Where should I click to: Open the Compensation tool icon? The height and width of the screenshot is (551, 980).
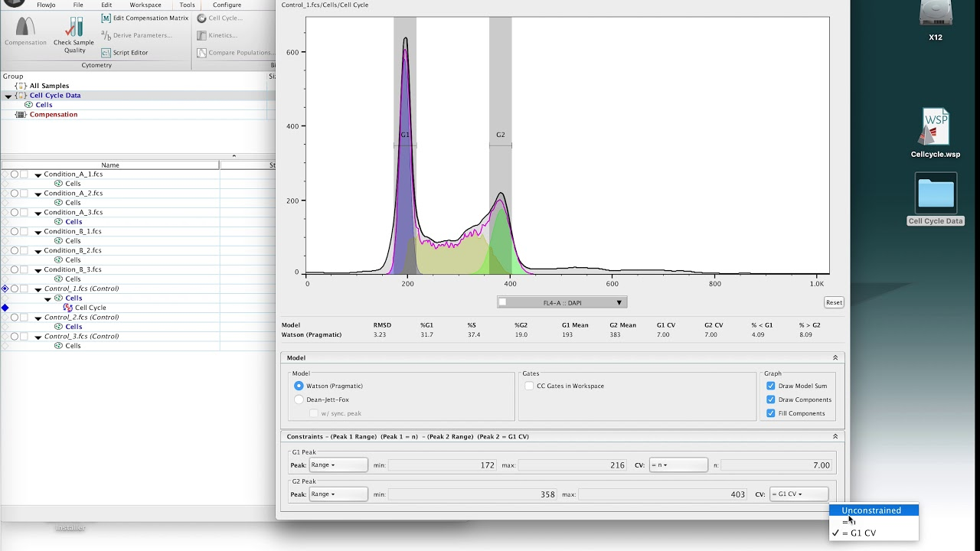pyautogui.click(x=25, y=26)
